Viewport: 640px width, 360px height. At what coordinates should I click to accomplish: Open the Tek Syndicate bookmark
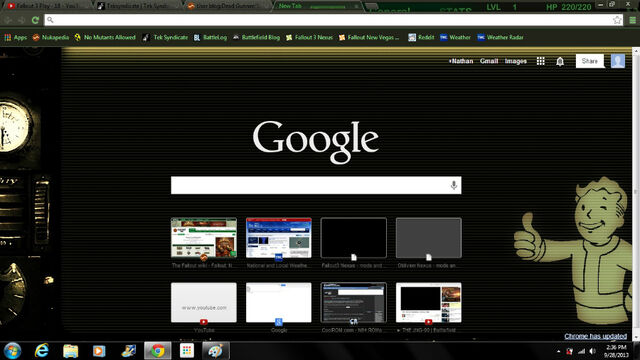[x=165, y=38]
